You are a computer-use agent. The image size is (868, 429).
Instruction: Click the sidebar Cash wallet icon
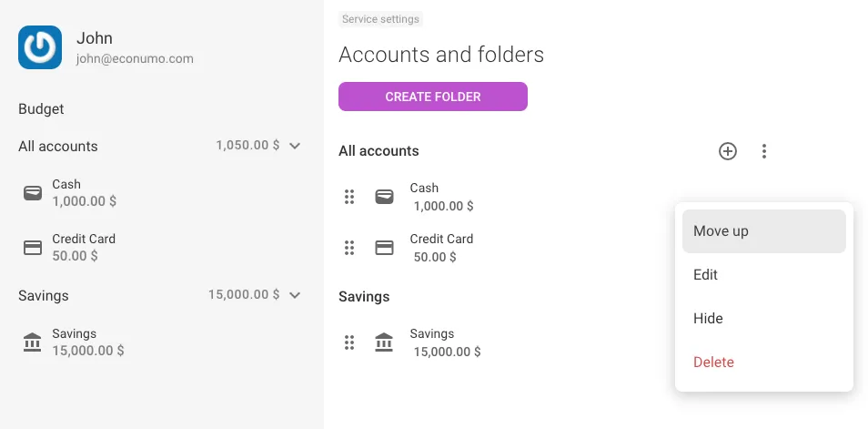(x=33, y=193)
